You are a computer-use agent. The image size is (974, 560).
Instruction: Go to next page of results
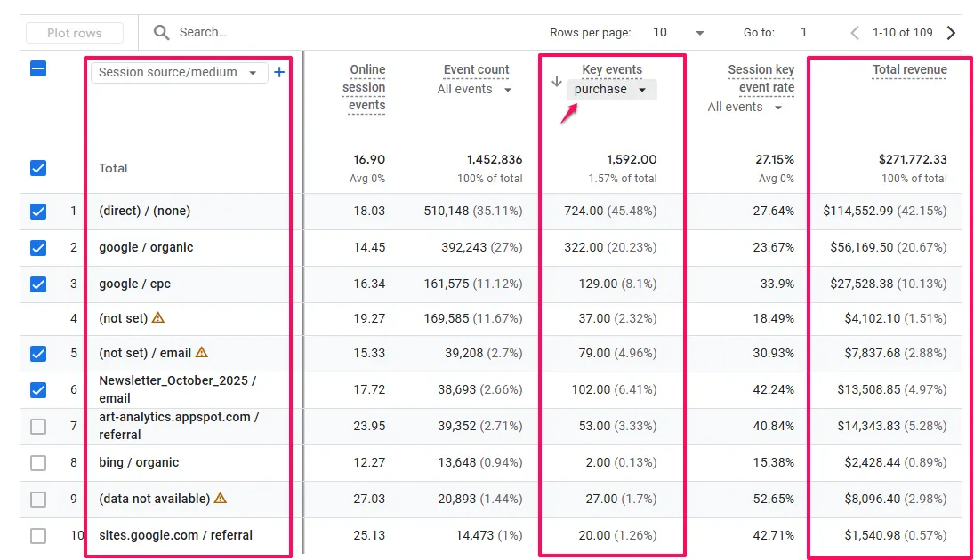click(951, 33)
